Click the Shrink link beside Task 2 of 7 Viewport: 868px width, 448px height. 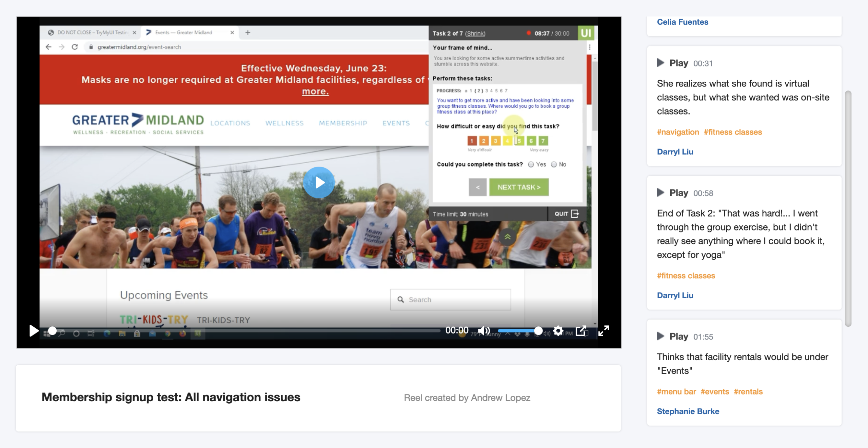tap(475, 34)
